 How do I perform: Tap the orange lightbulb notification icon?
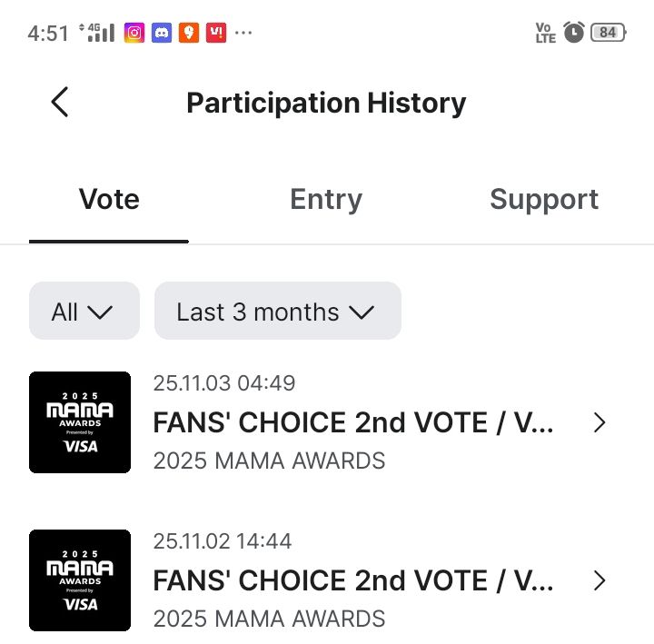(189, 33)
